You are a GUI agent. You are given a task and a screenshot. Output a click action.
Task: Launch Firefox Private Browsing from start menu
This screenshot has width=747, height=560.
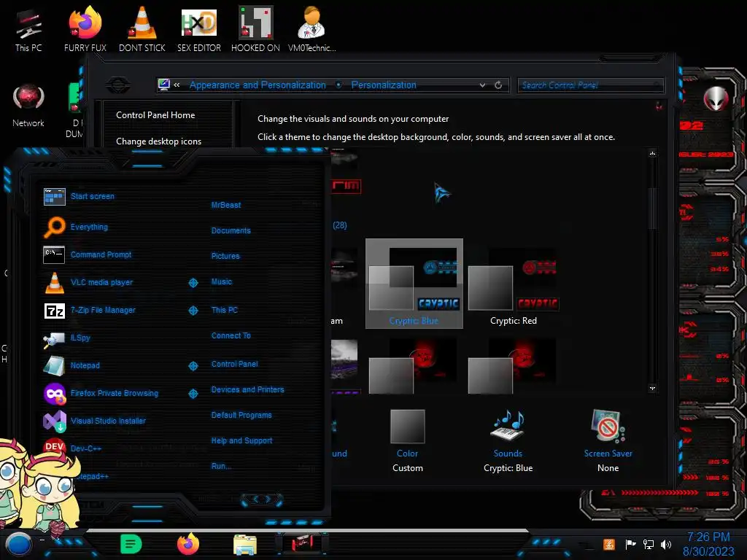click(x=101, y=393)
